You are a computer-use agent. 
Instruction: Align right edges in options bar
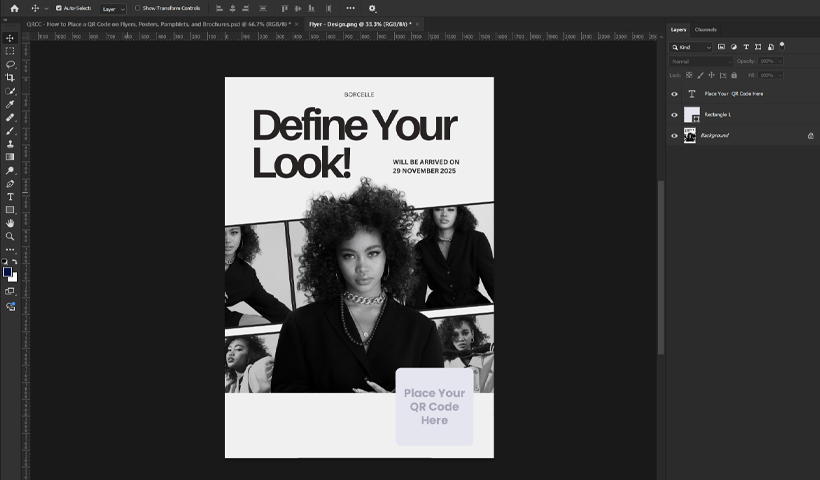[245, 8]
